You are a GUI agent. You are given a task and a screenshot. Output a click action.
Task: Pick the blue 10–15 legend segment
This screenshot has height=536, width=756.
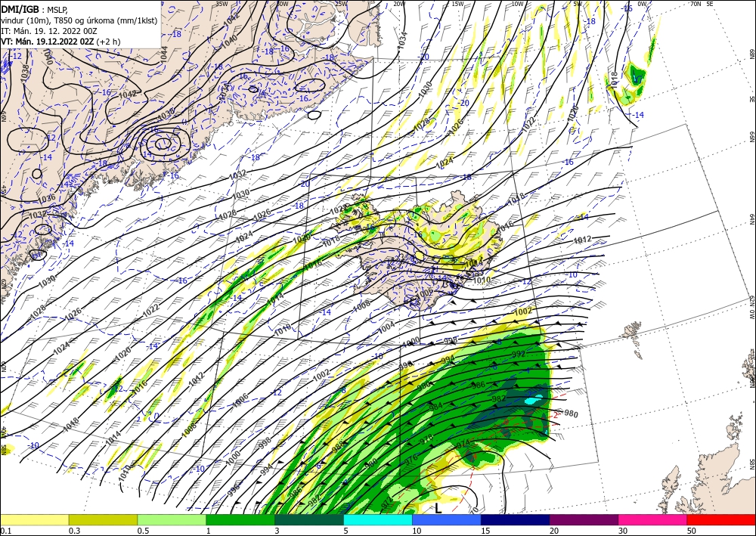pos(447,519)
